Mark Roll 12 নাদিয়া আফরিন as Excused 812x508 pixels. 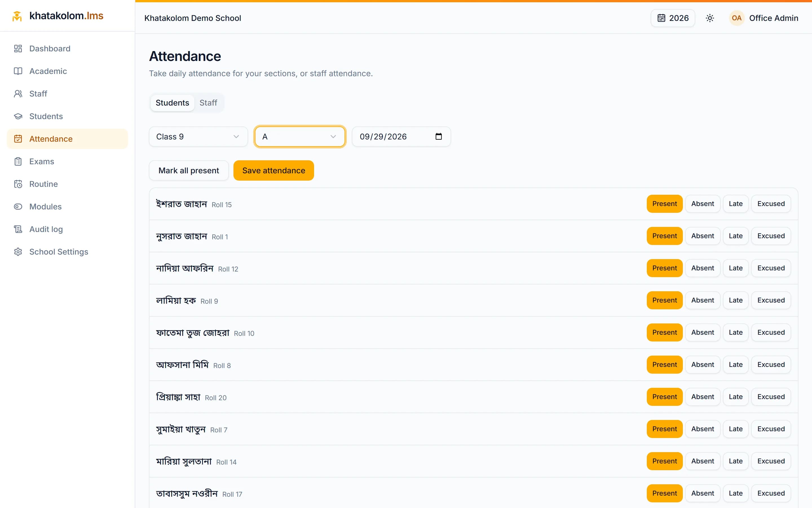tap(771, 268)
